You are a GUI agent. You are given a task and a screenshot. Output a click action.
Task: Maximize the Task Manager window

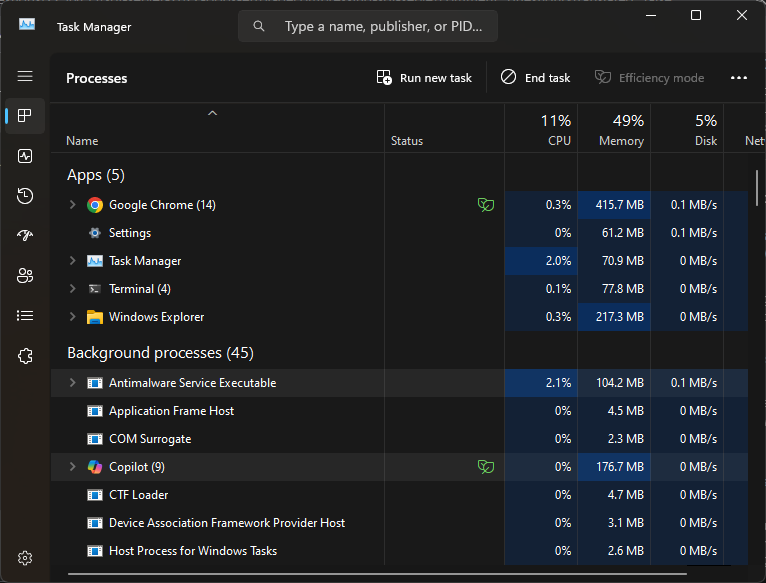[696, 16]
